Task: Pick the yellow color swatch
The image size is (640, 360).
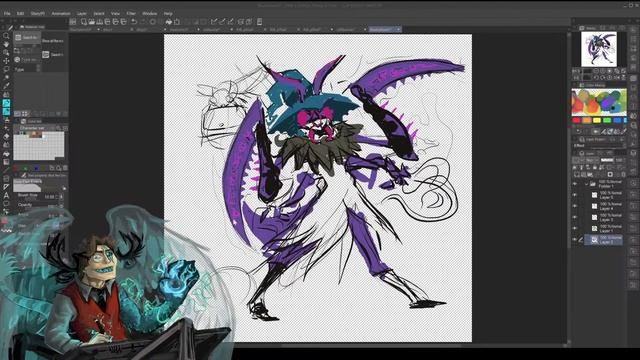Action: click(x=597, y=120)
